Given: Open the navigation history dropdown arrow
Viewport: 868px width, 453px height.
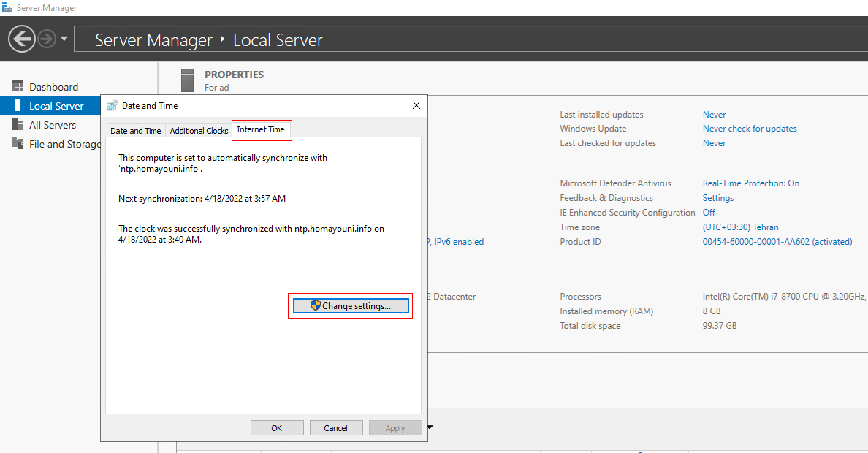Looking at the screenshot, I should click(x=64, y=39).
